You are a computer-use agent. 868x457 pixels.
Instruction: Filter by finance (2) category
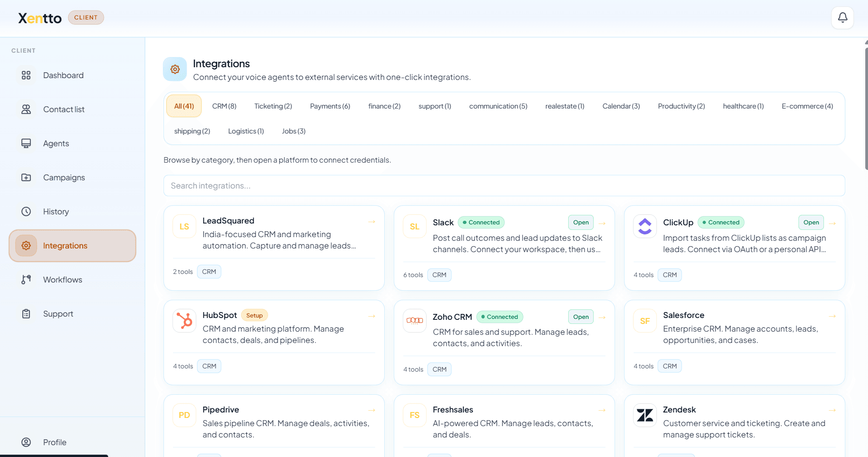pyautogui.click(x=384, y=106)
